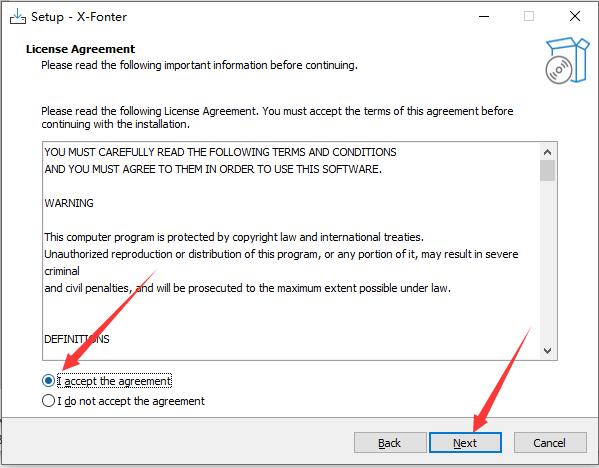Click the 'WARNING' line in license text
The image size is (599, 468).
[69, 203]
